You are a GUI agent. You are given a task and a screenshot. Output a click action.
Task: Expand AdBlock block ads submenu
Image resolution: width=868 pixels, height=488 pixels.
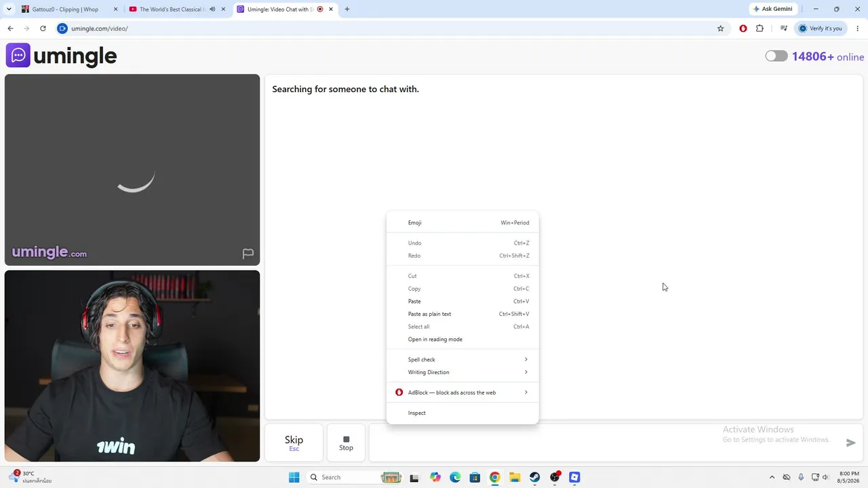tap(462, 392)
